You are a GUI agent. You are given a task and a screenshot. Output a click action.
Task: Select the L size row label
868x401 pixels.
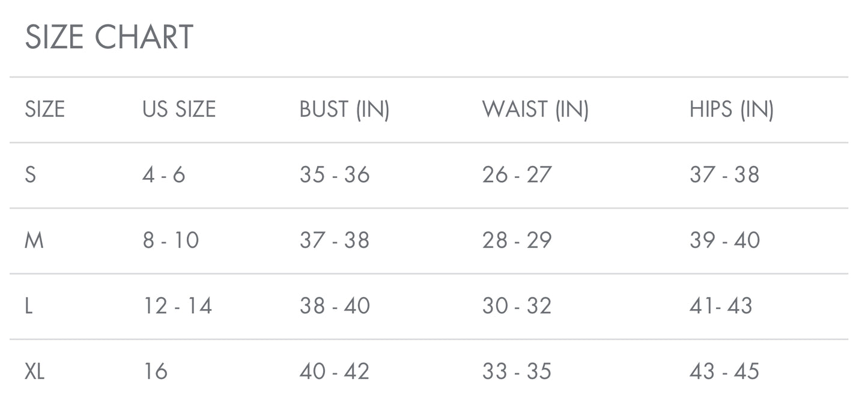click(x=29, y=306)
